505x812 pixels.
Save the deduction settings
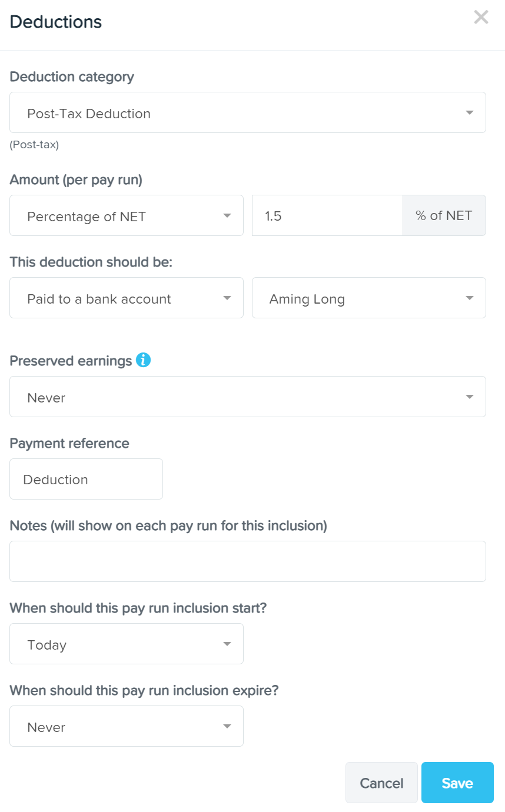[x=457, y=783]
